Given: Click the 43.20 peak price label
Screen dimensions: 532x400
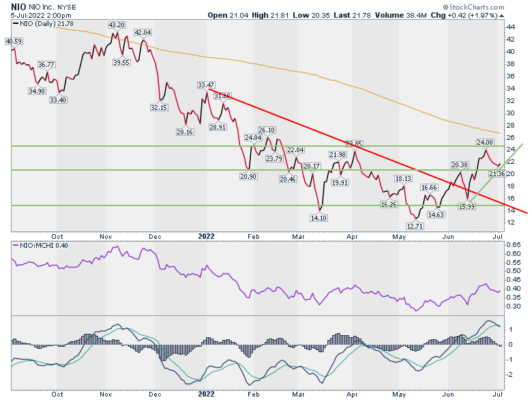Looking at the screenshot, I should pos(117,25).
